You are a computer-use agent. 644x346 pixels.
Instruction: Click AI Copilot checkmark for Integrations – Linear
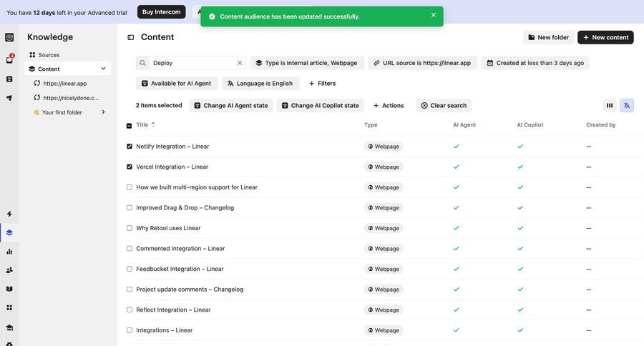tap(520, 330)
